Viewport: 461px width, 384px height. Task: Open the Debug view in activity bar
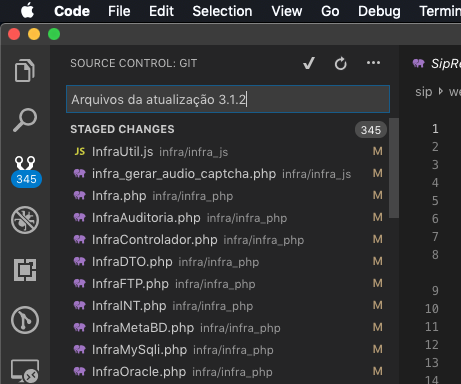click(25, 220)
